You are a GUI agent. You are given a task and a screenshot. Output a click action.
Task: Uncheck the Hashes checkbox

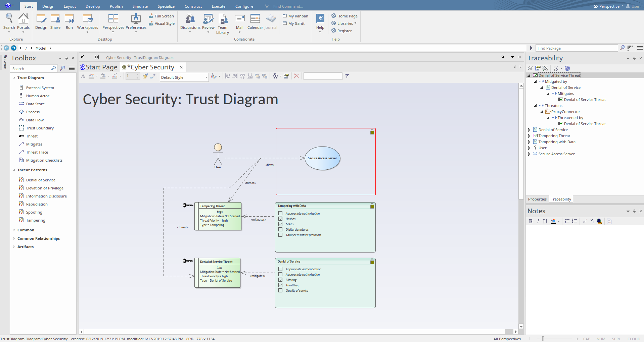[280, 219]
